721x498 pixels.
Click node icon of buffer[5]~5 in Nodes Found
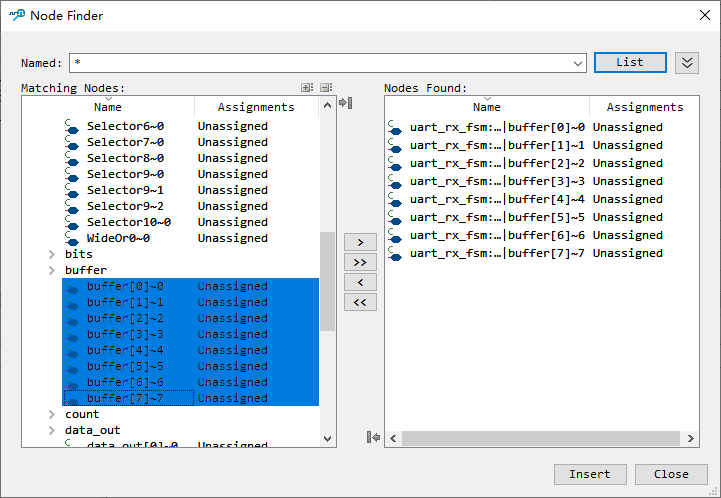395,218
